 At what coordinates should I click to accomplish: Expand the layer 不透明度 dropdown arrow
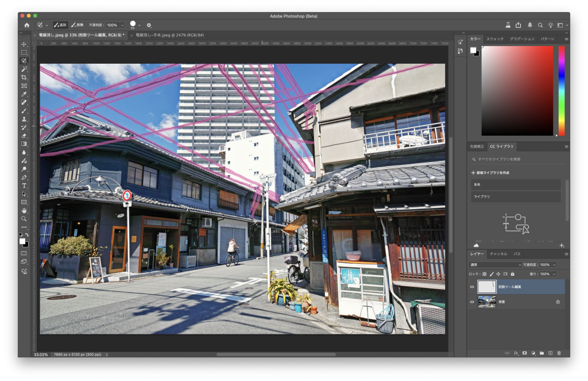tap(553, 265)
